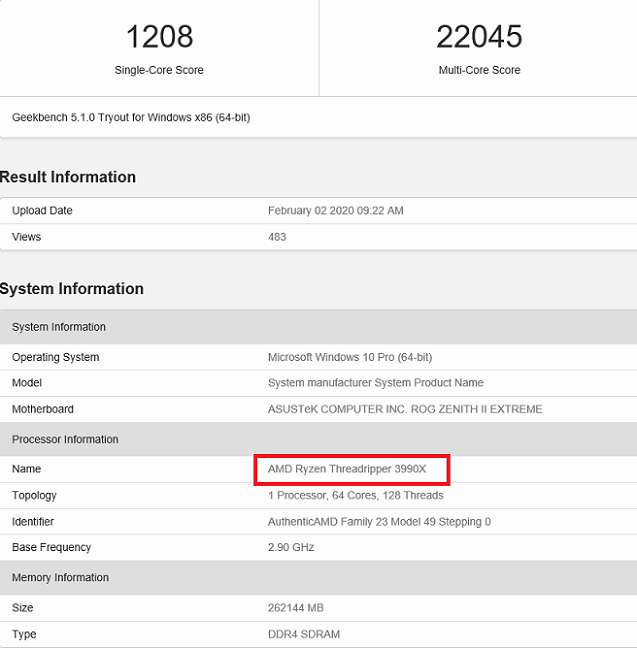Click the Model row label
Image resolution: width=637 pixels, height=648 pixels.
tap(27, 383)
